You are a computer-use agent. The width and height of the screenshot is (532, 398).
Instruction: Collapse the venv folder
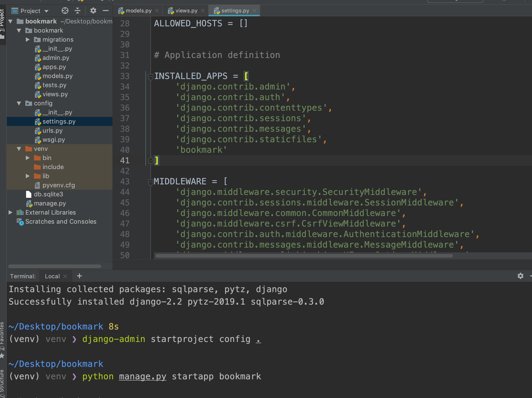coord(19,149)
